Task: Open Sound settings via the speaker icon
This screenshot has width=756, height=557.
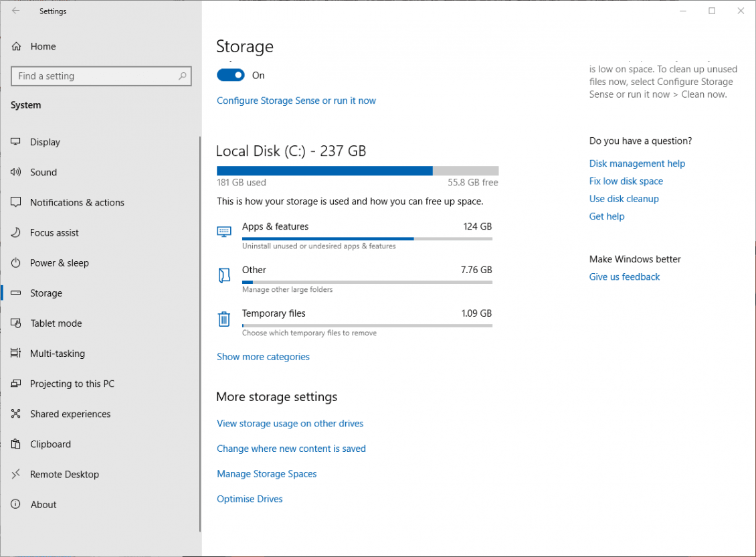Action: click(x=15, y=172)
